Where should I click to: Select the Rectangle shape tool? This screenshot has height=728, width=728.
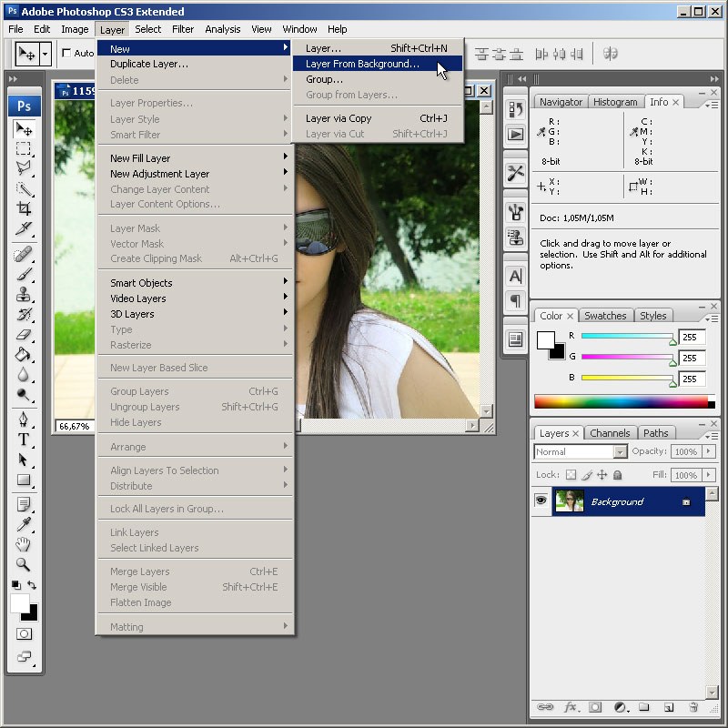[24, 480]
